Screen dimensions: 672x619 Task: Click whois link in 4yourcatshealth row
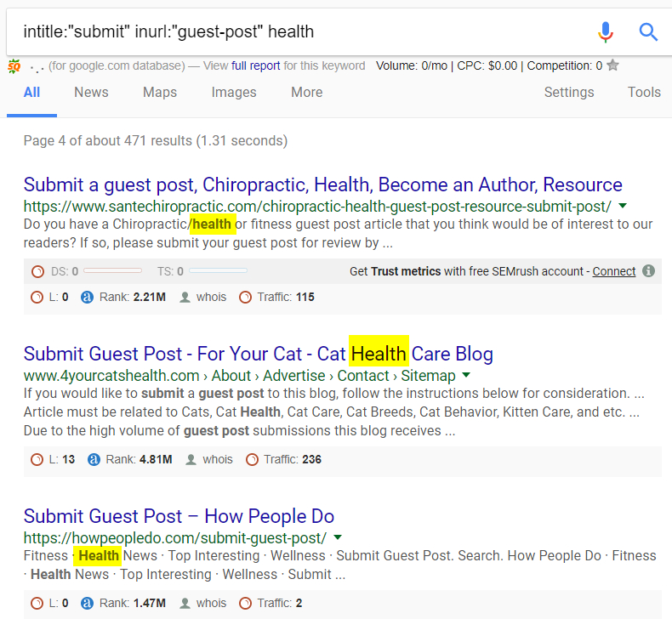pyautogui.click(x=218, y=460)
